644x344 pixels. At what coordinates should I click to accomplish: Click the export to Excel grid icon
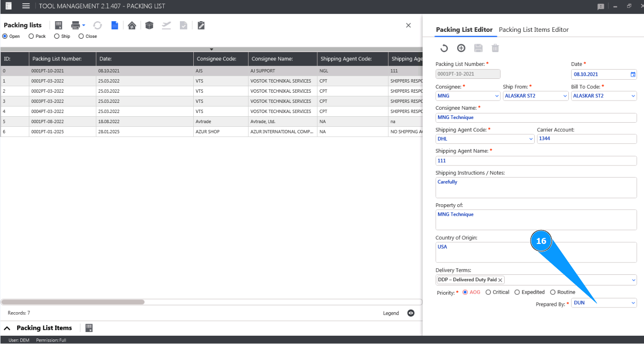coord(59,25)
